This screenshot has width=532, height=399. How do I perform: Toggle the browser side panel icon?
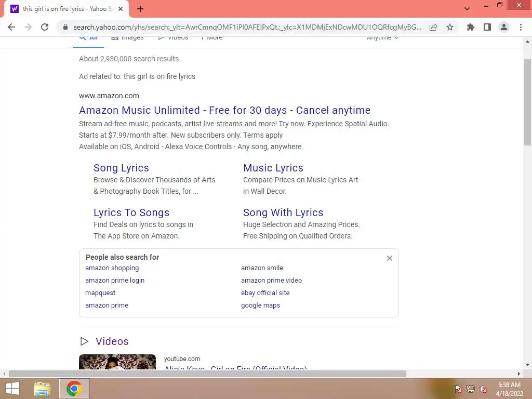click(487, 27)
